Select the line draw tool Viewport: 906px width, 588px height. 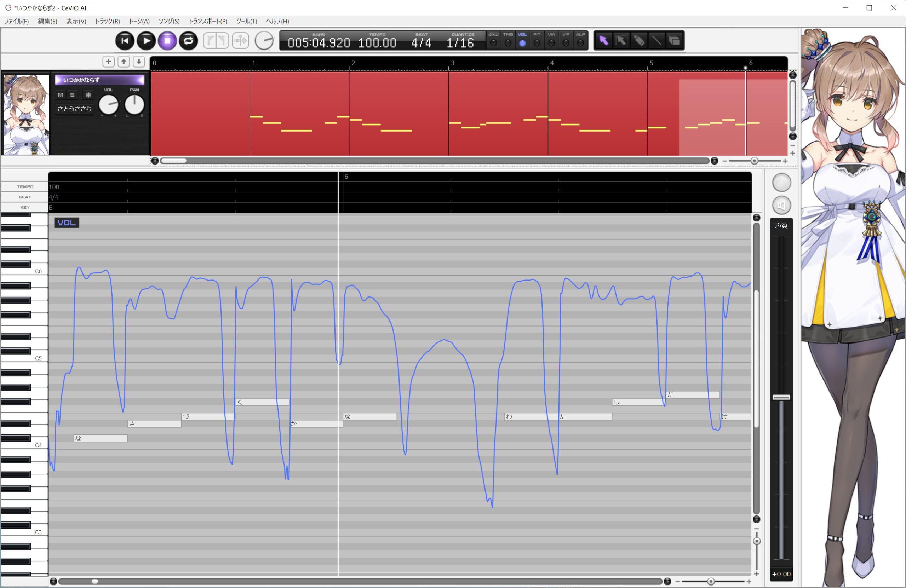point(656,40)
